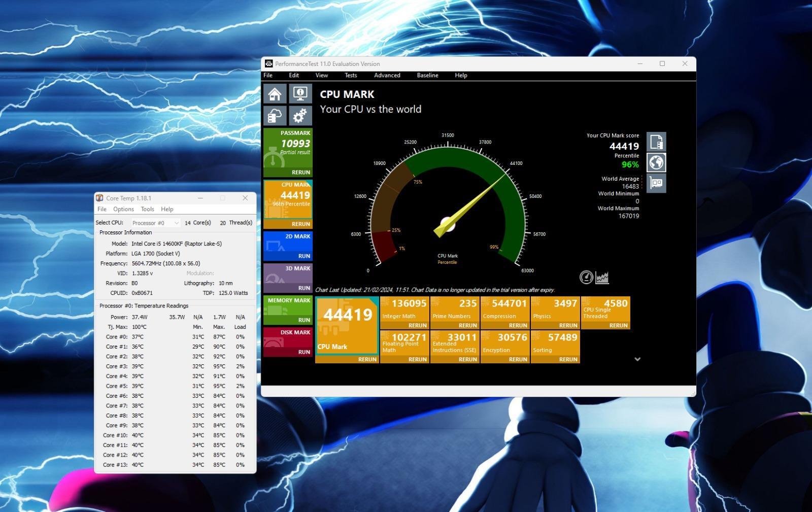
Task: Click the hardware card icon below globe
Action: point(656,183)
